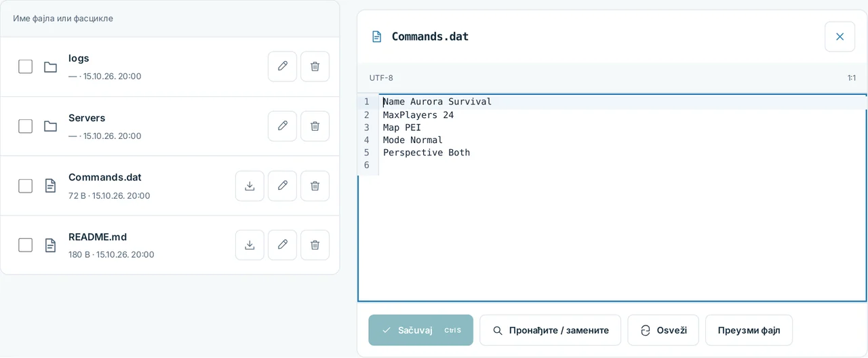
Task: Edit the Commands.dat file entry
Action: [282, 186]
